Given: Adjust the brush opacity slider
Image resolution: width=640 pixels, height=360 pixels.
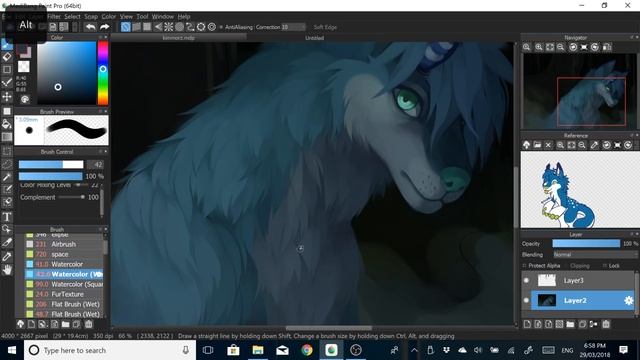Looking at the screenshot, I should 51,176.
